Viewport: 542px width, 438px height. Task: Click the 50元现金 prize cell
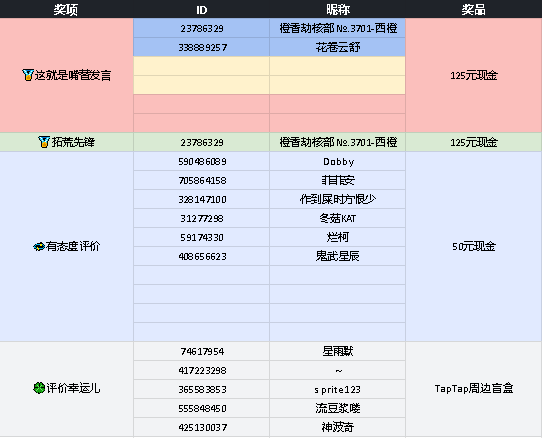(474, 246)
